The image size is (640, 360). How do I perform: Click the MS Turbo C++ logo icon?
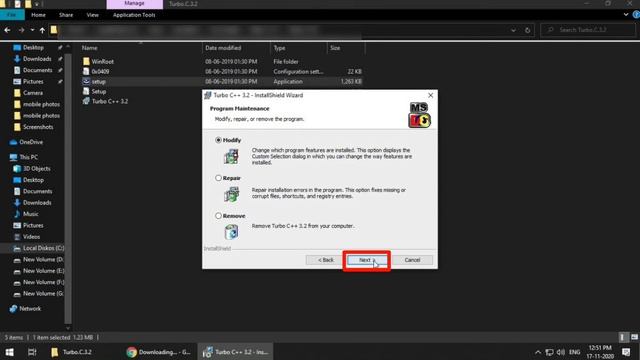pyautogui.click(x=419, y=115)
